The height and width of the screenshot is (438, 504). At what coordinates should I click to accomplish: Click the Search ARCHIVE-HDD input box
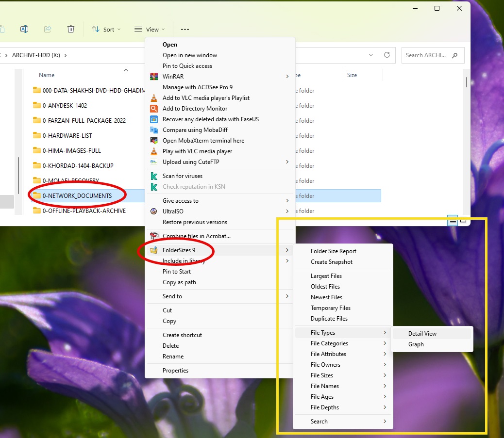point(426,55)
